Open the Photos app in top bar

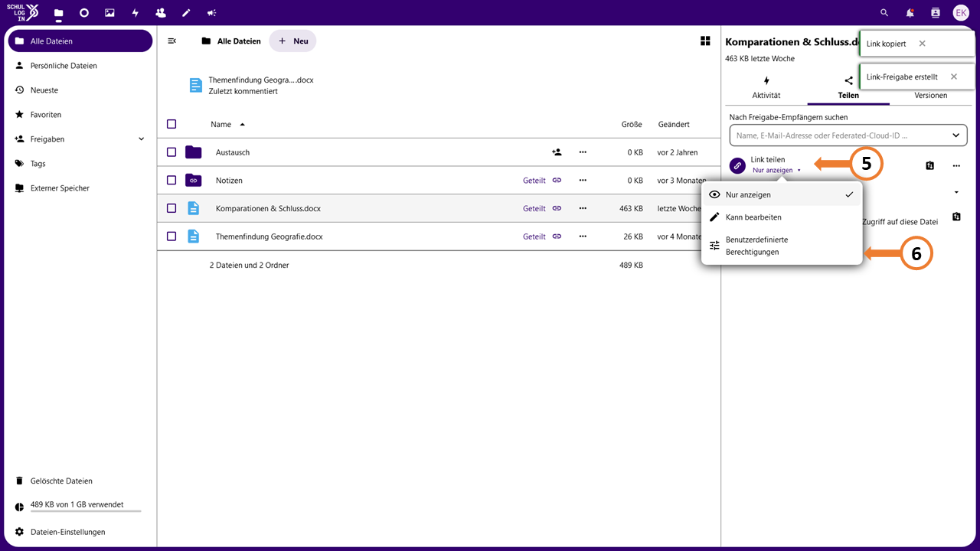click(109, 13)
